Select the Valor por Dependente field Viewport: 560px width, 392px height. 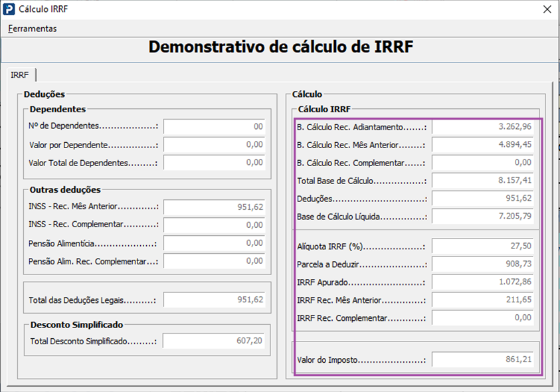(x=214, y=145)
